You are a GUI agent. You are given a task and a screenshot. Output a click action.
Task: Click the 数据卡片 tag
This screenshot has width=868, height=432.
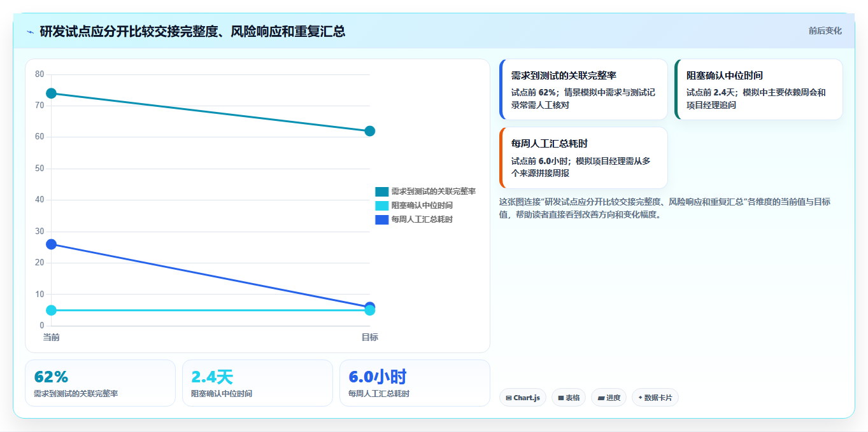click(x=655, y=398)
